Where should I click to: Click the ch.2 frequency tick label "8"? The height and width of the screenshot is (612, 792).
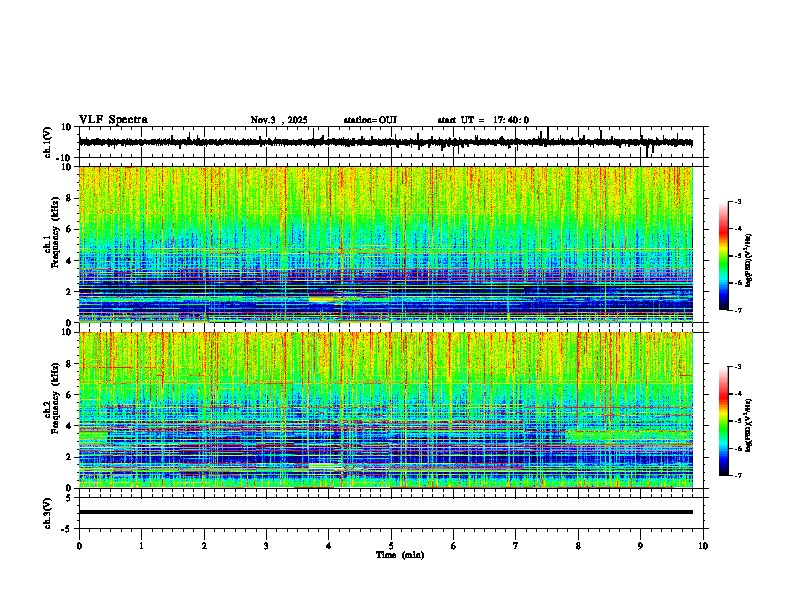tap(70, 364)
